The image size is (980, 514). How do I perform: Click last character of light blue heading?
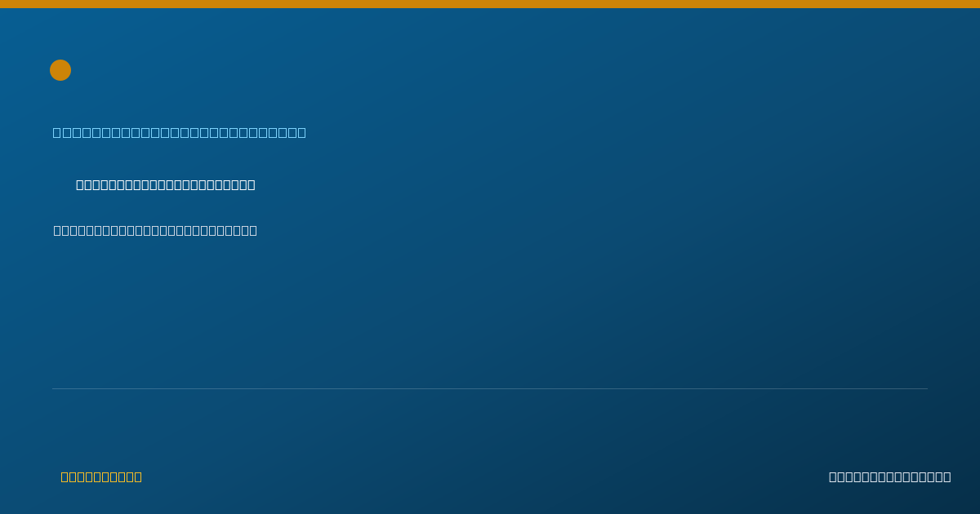point(301,132)
